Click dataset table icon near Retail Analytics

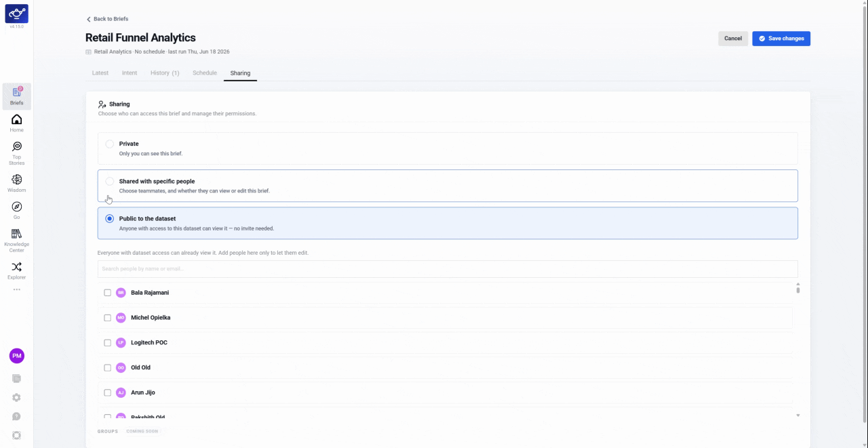[88, 52]
